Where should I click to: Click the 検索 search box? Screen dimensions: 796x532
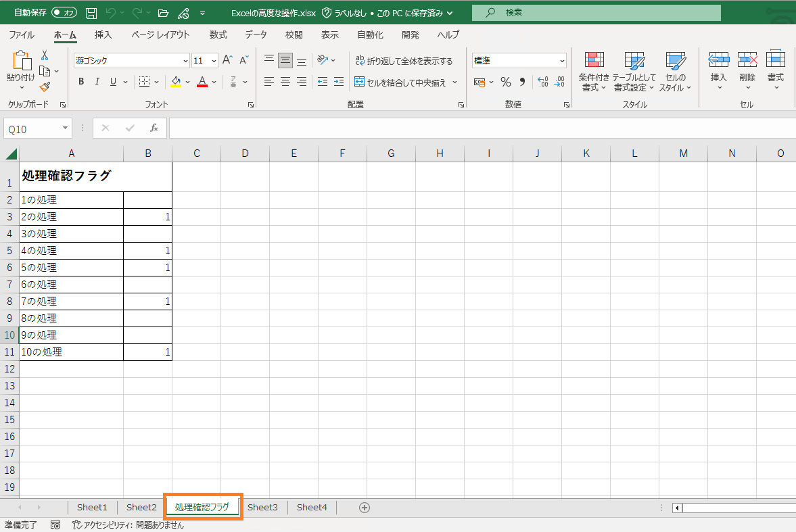tap(596, 13)
